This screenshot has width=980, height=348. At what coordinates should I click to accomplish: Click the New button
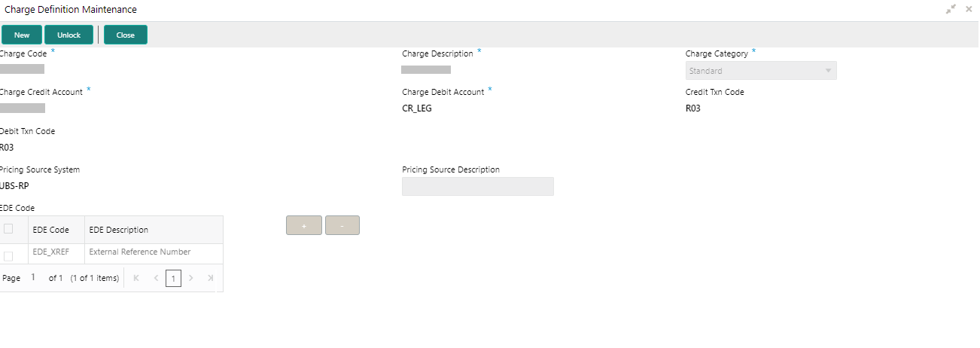click(22, 35)
